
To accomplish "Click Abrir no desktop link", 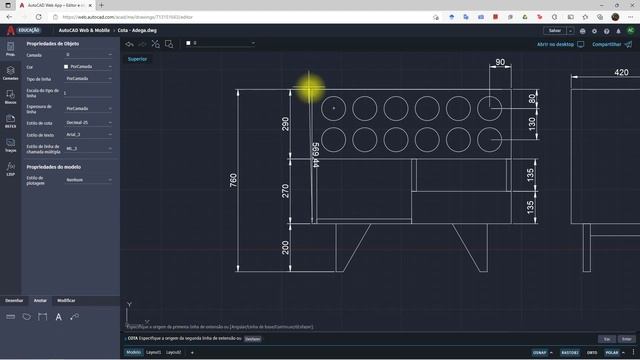I will tap(560, 44).
